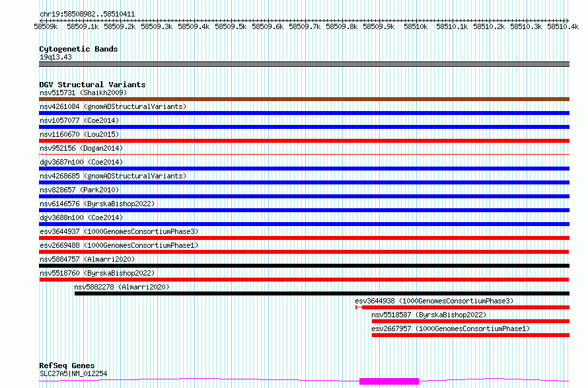Click the 58509.5k ruler position label
588x388 pixels.
pyautogui.click(x=231, y=26)
